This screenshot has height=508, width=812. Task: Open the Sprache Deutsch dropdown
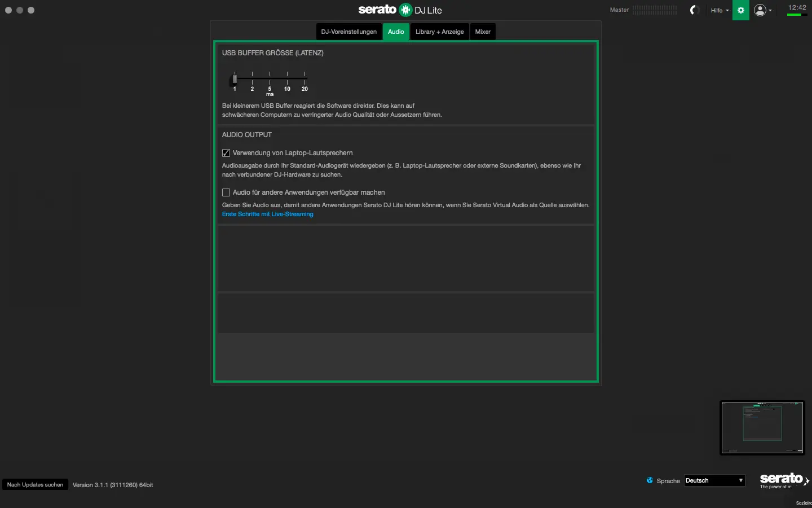(x=714, y=480)
